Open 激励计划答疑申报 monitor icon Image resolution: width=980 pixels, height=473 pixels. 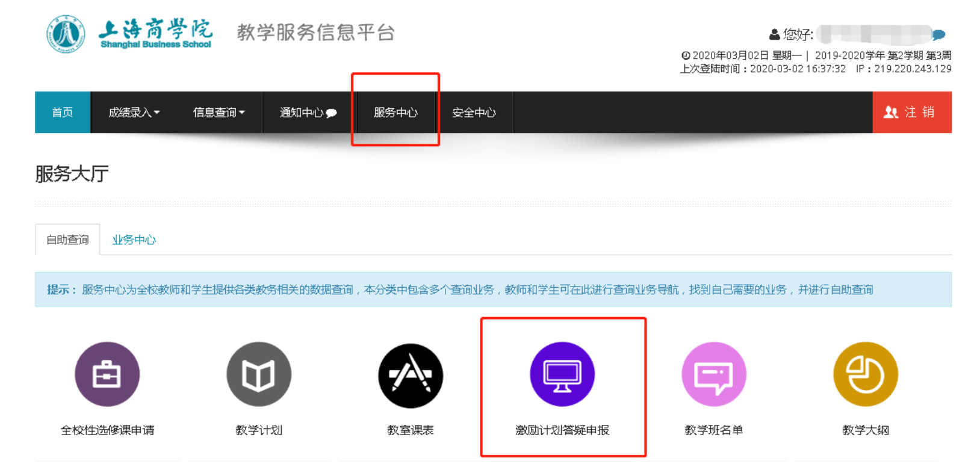tap(562, 374)
